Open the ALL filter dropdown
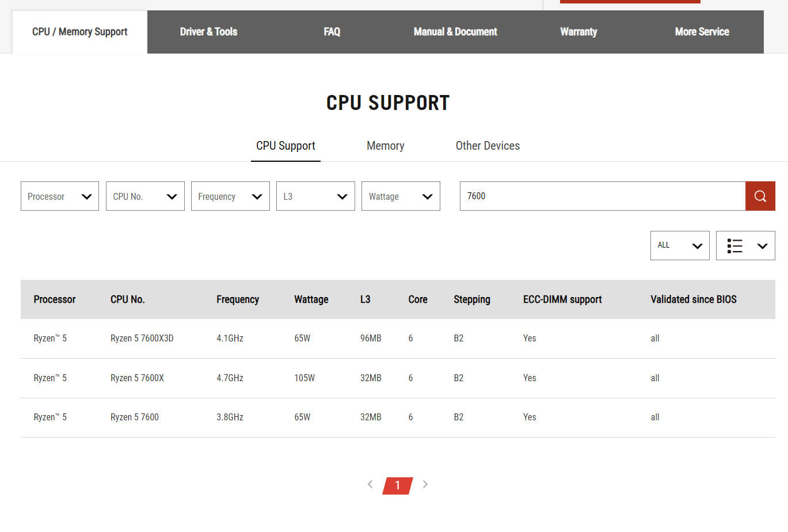 [680, 246]
